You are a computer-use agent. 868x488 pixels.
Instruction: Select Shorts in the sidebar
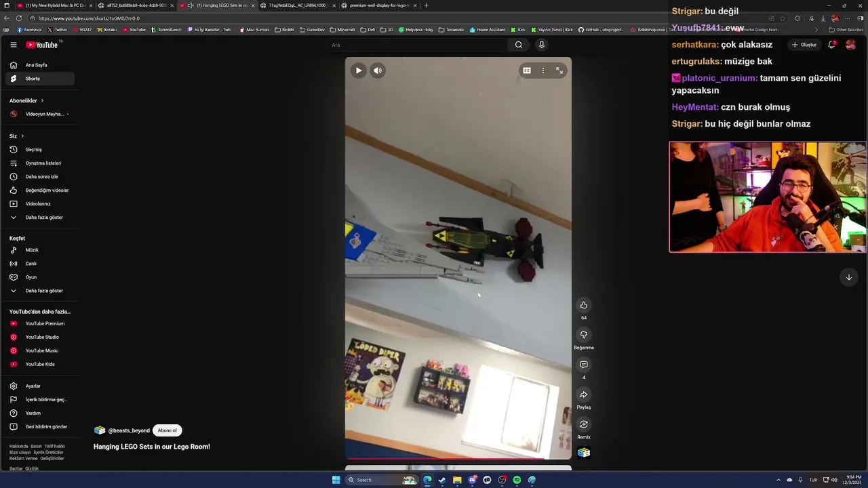(x=40, y=79)
